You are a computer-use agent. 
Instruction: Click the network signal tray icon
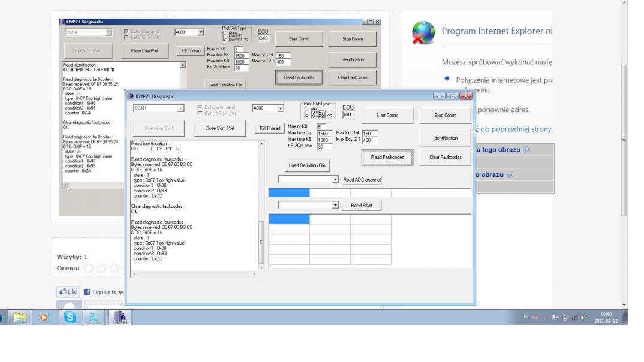tap(574, 318)
